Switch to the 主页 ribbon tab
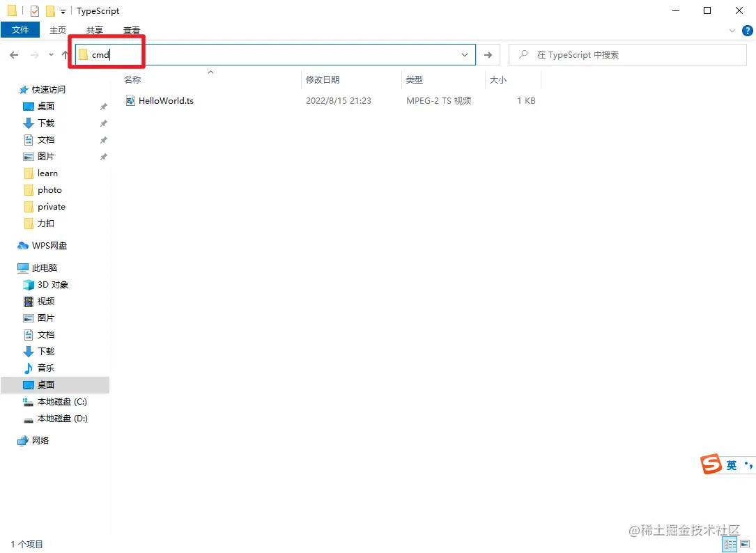The image size is (756, 553). (58, 30)
